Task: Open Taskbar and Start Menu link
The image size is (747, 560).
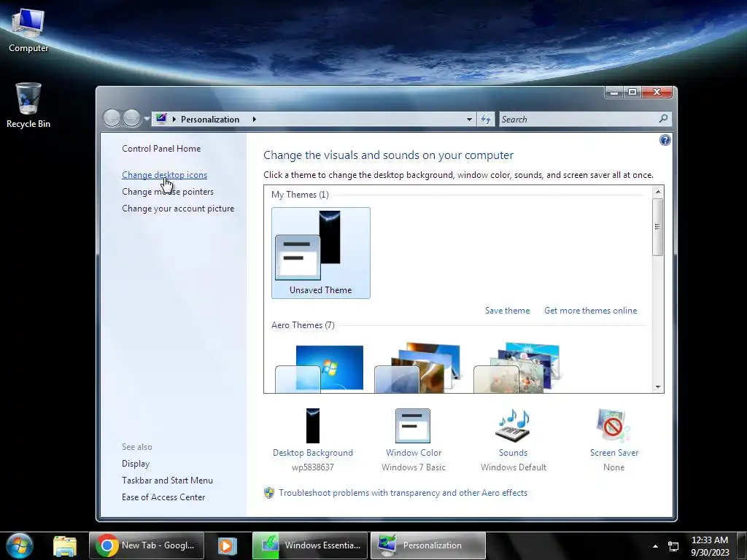Action: (x=167, y=481)
